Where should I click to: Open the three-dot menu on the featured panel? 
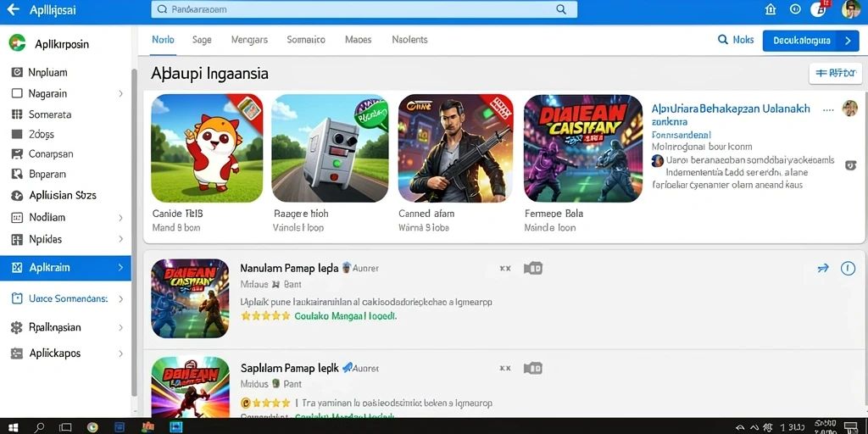tap(828, 109)
